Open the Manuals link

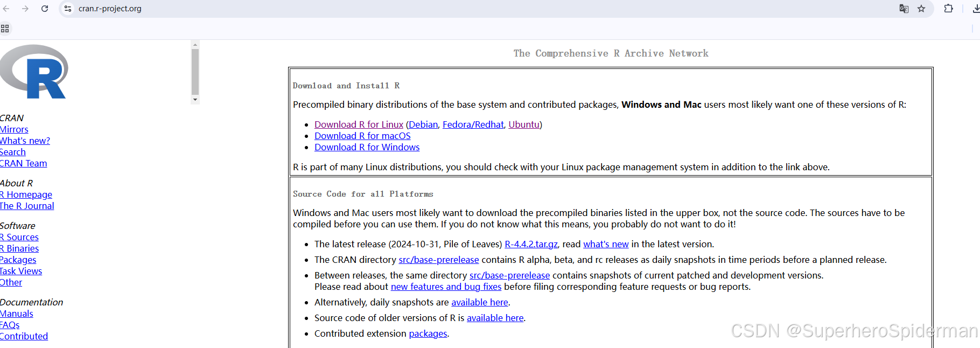(x=17, y=314)
